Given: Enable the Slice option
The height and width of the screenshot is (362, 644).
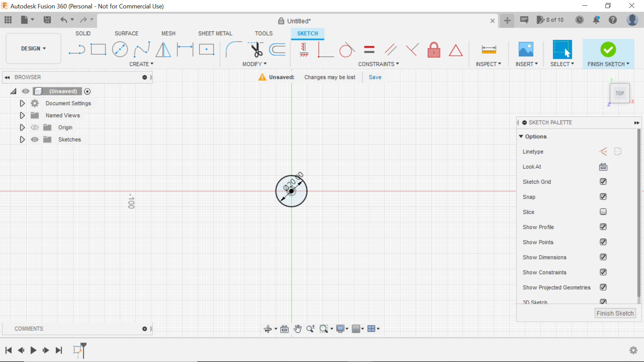Looking at the screenshot, I should point(603,212).
